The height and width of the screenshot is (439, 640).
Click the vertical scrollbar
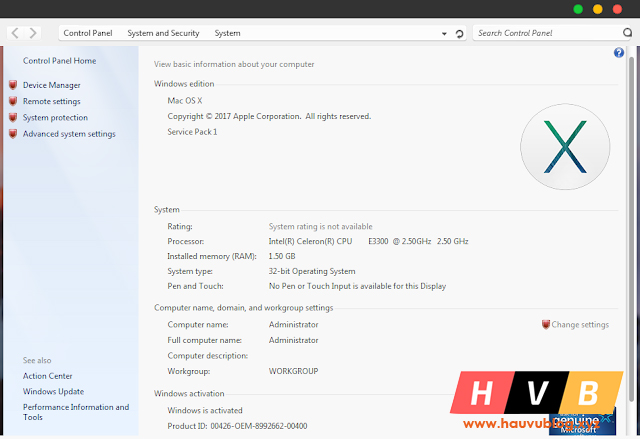click(631, 228)
